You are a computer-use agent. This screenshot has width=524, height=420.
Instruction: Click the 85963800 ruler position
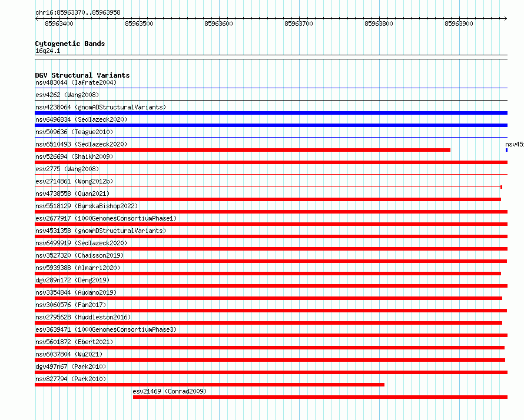pyautogui.click(x=379, y=24)
